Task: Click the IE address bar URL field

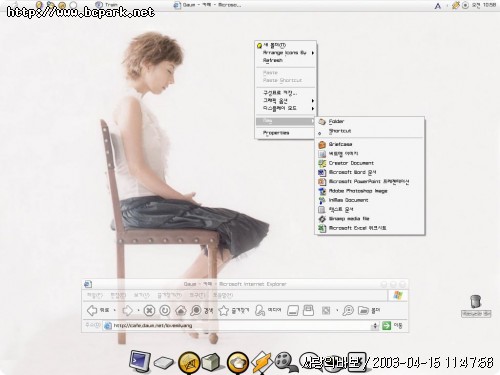Action: [237, 326]
